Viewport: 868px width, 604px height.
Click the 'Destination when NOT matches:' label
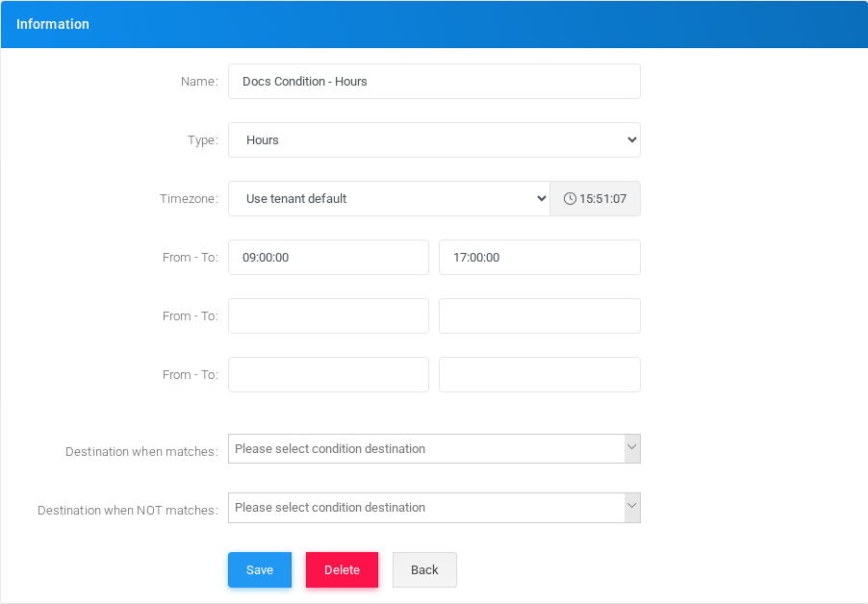(x=128, y=510)
